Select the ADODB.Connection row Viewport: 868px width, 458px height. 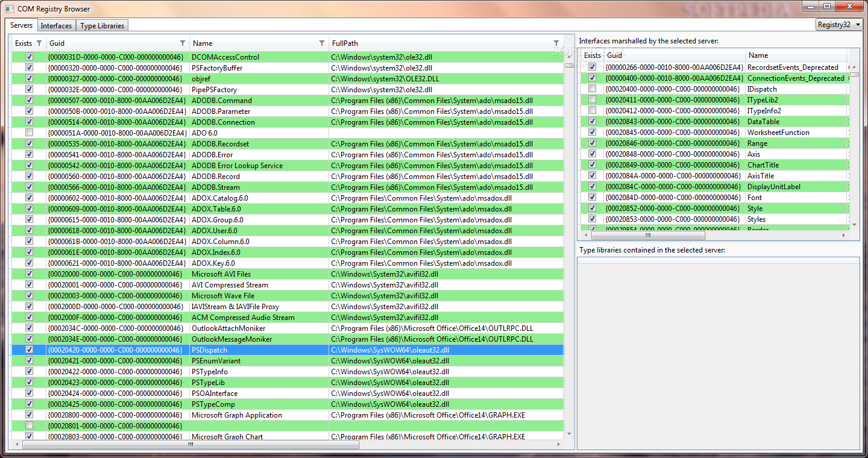click(288, 122)
